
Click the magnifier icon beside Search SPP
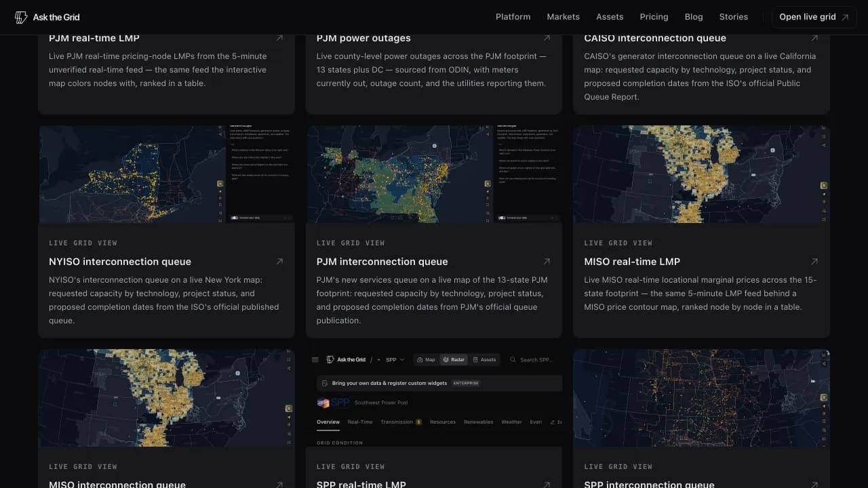pos(513,360)
